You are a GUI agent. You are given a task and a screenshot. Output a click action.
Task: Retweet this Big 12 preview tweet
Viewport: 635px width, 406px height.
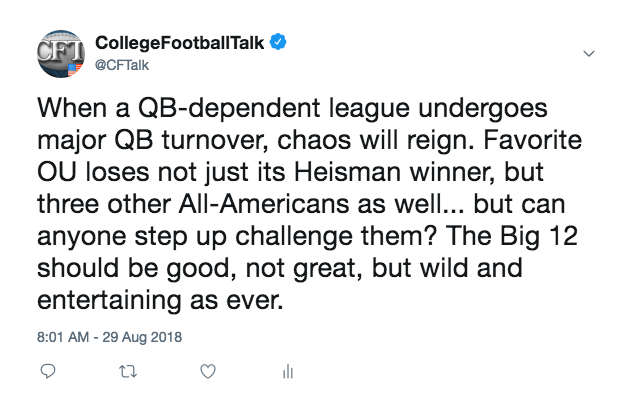128,371
